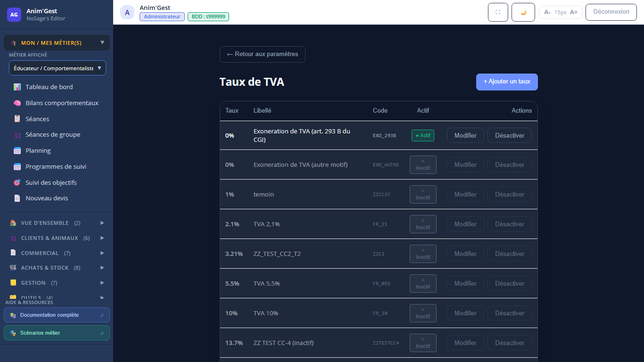This screenshot has width=644, height=362.
Task: Open the Métier affiché dropdown
Action: tap(58, 68)
